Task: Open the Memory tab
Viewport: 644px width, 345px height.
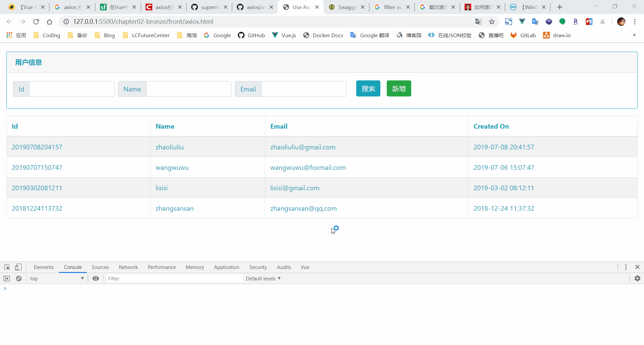Action: coord(195,267)
